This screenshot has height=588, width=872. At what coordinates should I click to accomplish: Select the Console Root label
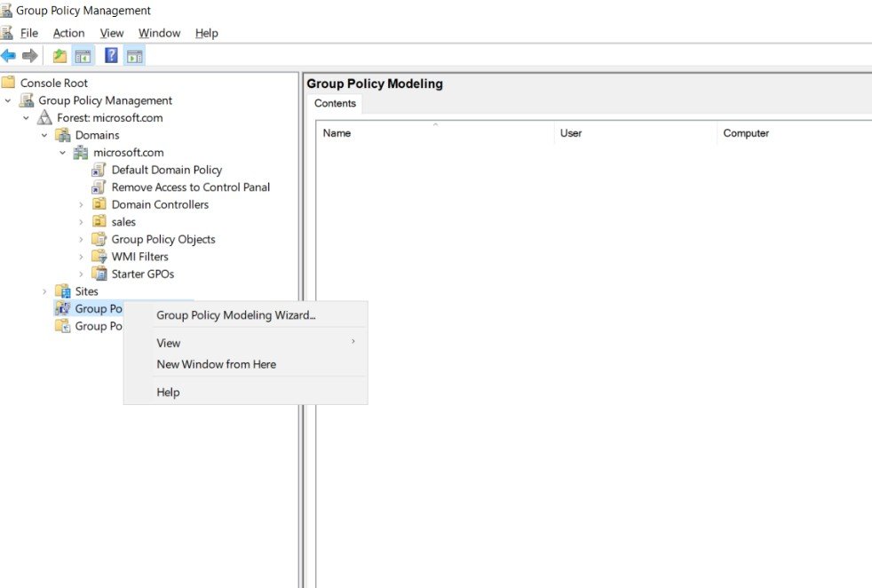click(54, 83)
